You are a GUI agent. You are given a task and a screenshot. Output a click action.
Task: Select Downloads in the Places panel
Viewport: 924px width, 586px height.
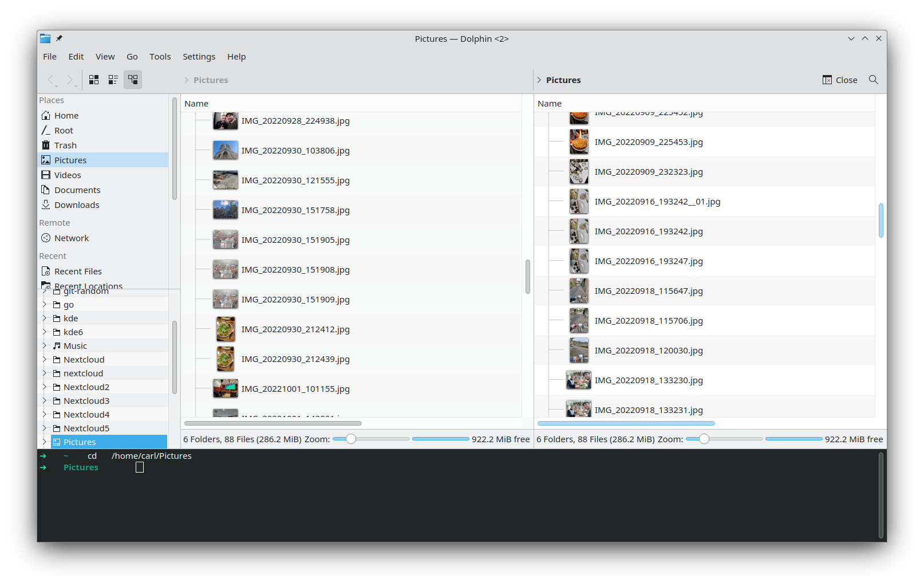tap(77, 205)
